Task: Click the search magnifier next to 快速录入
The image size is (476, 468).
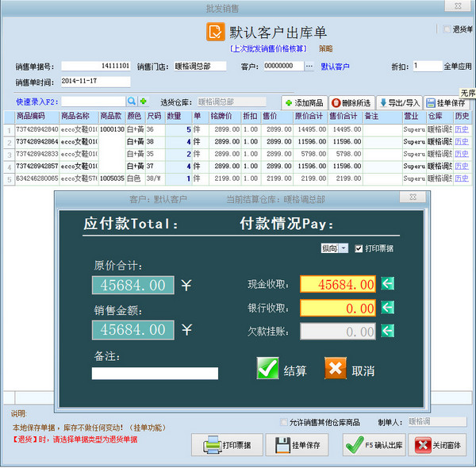Action: 132,102
